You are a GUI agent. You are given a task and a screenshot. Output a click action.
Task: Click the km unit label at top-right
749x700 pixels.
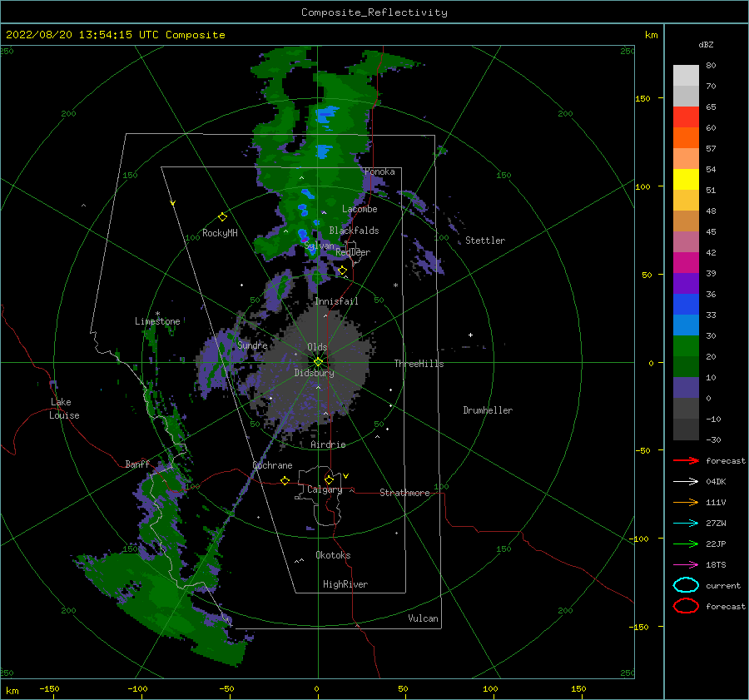coord(651,35)
